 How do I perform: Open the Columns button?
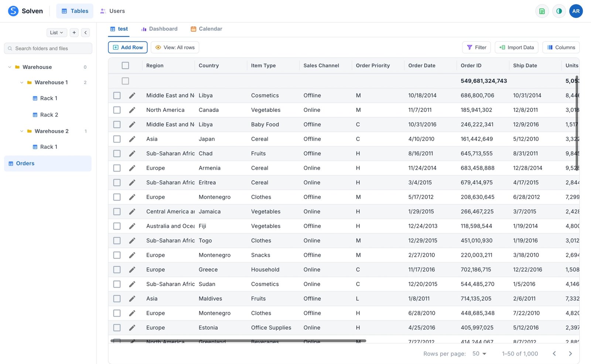tap(561, 48)
